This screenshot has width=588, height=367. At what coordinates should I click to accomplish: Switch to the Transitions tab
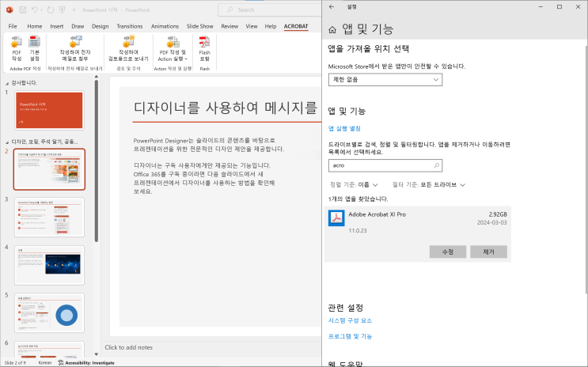[x=129, y=26]
